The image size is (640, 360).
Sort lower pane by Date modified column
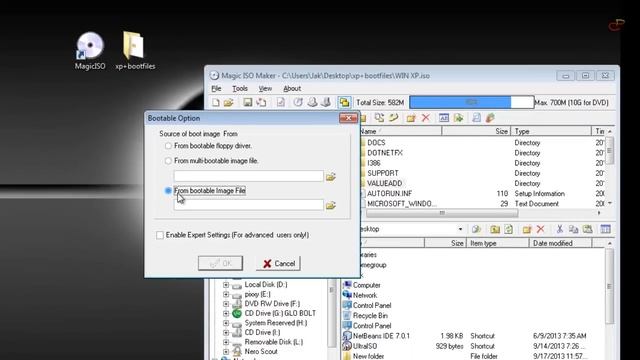point(560,243)
